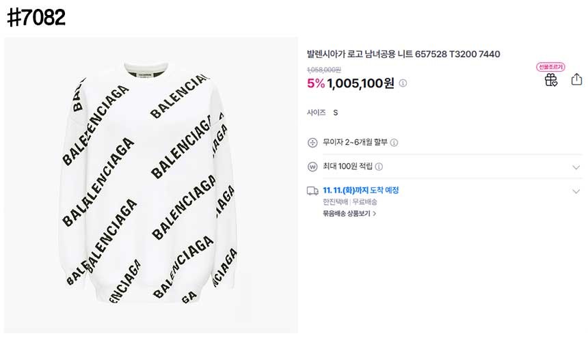
Task: Click the gift request icon
Action: [550, 80]
